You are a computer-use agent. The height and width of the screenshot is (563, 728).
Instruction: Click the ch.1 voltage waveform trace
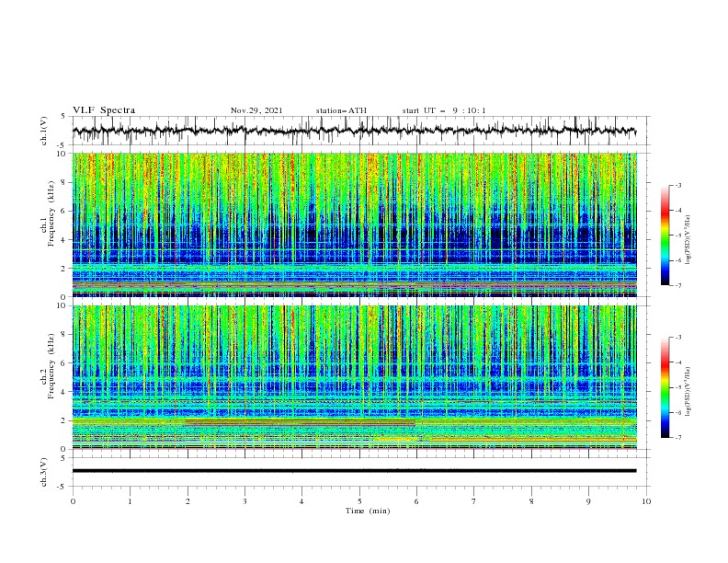coord(354,131)
